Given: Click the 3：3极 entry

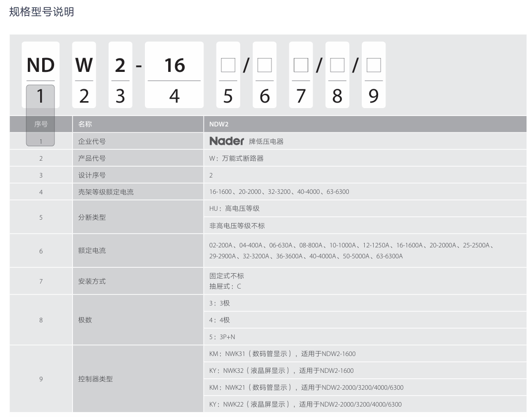Looking at the screenshot, I should click(219, 303).
